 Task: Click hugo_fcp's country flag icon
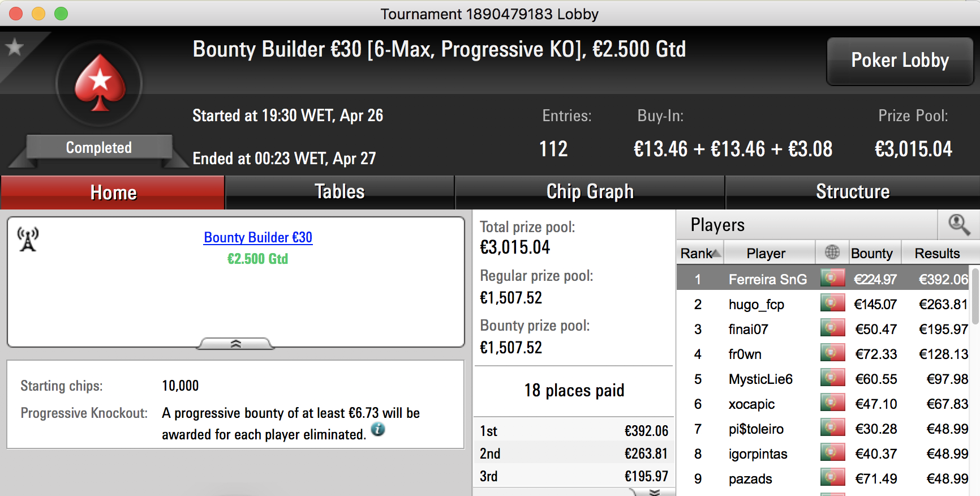point(832,303)
